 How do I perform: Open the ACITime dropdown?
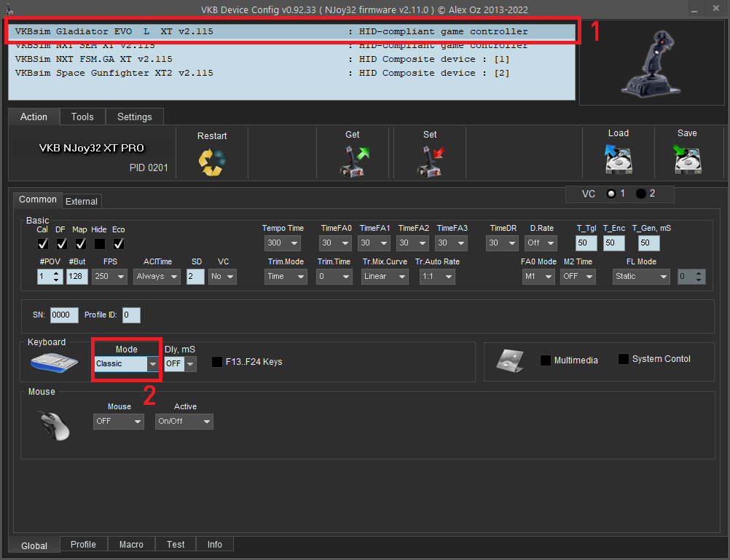click(x=157, y=277)
